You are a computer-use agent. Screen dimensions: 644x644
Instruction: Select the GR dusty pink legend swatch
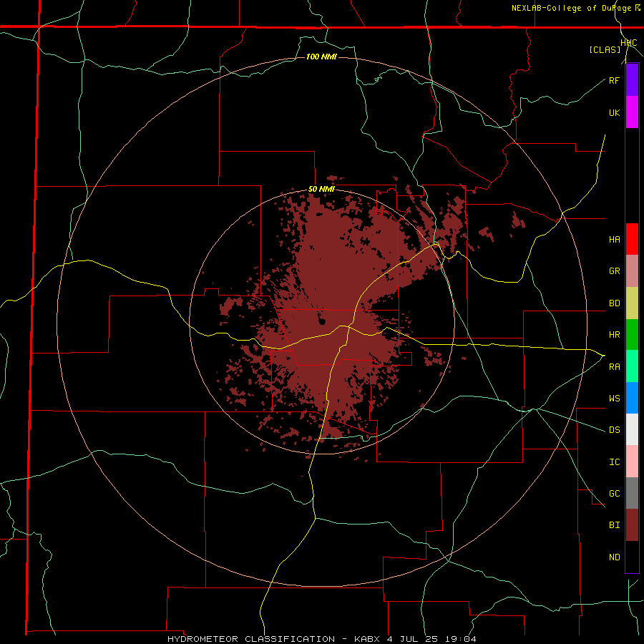(x=632, y=271)
